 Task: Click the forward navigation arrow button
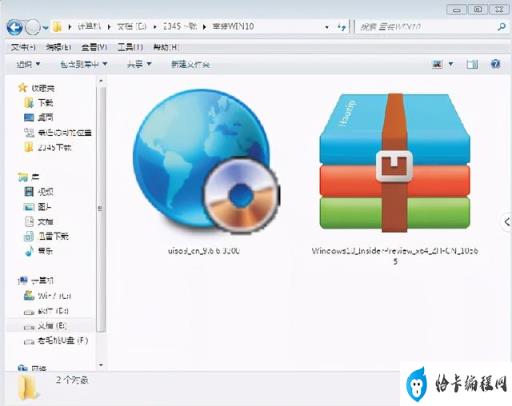click(x=33, y=27)
